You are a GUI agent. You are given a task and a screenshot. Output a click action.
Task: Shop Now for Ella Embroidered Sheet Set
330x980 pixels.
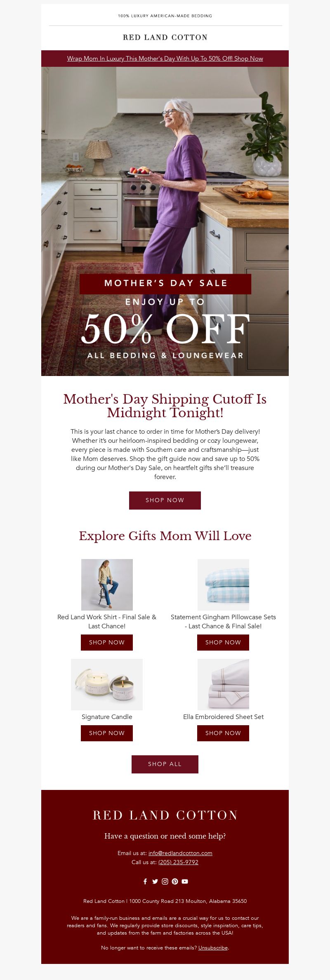point(223,733)
